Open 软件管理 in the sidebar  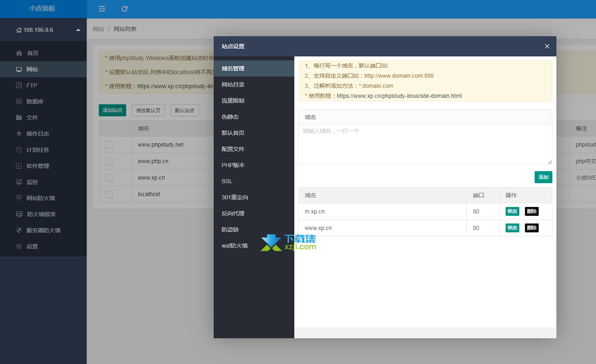click(43, 166)
